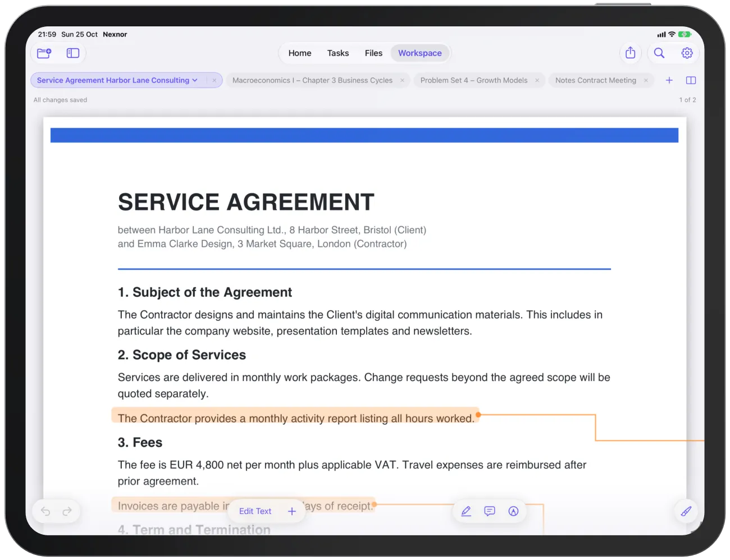Viewport: 730px width, 560px height.
Task: Click the redo arrow
Action: (x=67, y=511)
